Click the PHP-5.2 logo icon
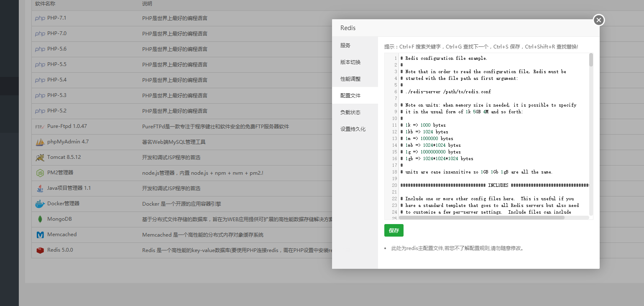 pos(40,111)
